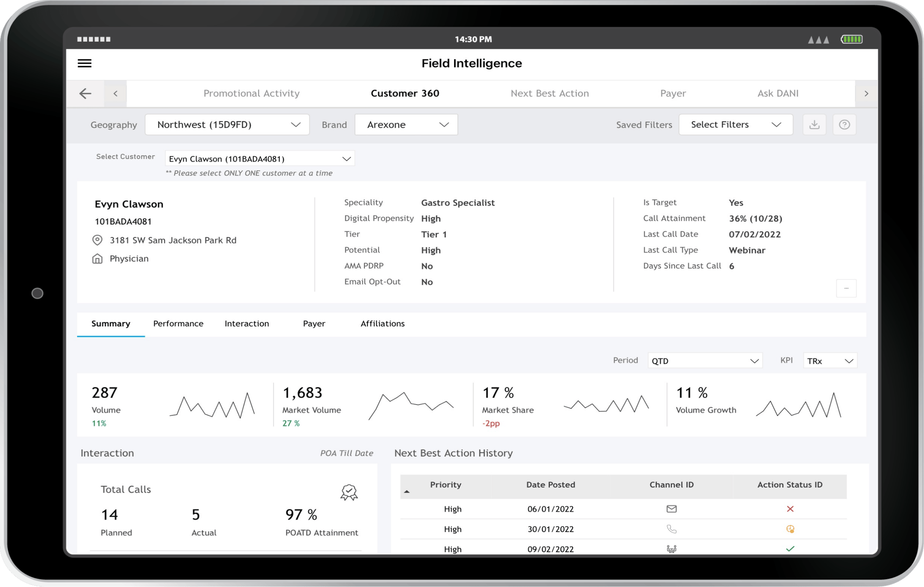
Task: Switch to Promotional Activity tab
Action: [251, 93]
